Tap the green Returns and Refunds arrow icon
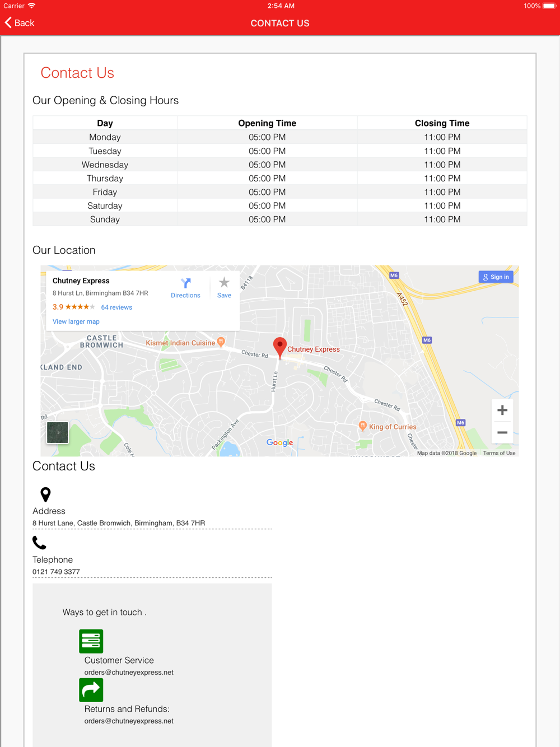Screen dimensions: 560x747 (91, 690)
